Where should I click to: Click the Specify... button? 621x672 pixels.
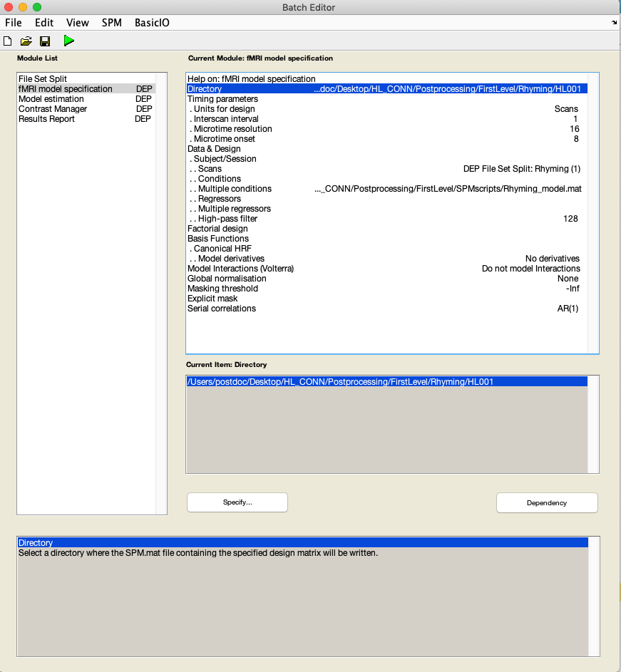237,502
